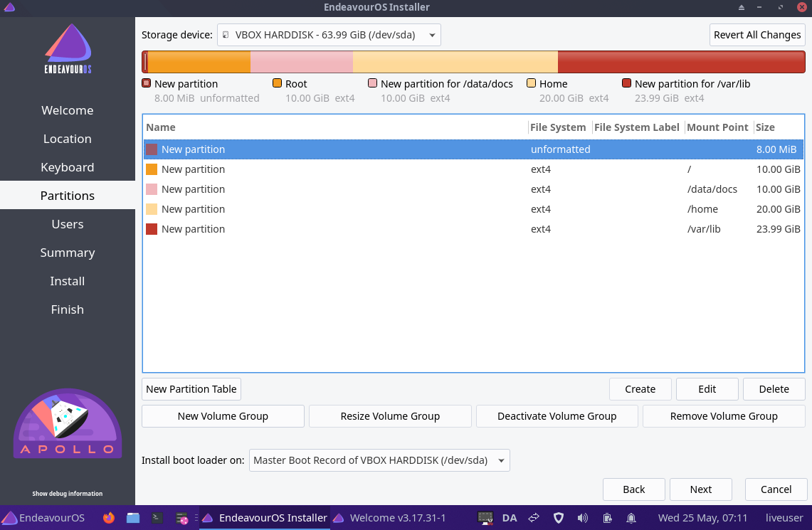This screenshot has width=812, height=530.
Task: Click the Next button
Action: (x=701, y=489)
